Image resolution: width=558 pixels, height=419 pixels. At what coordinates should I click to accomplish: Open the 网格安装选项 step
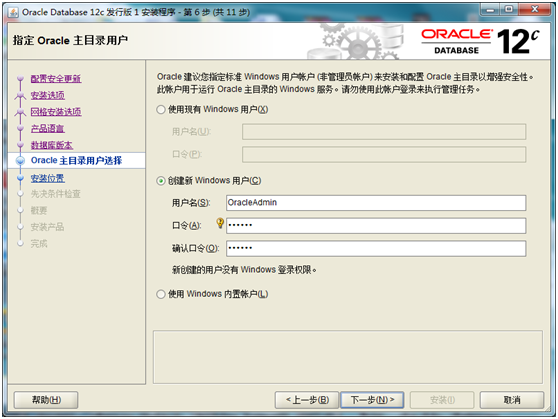[x=56, y=112]
